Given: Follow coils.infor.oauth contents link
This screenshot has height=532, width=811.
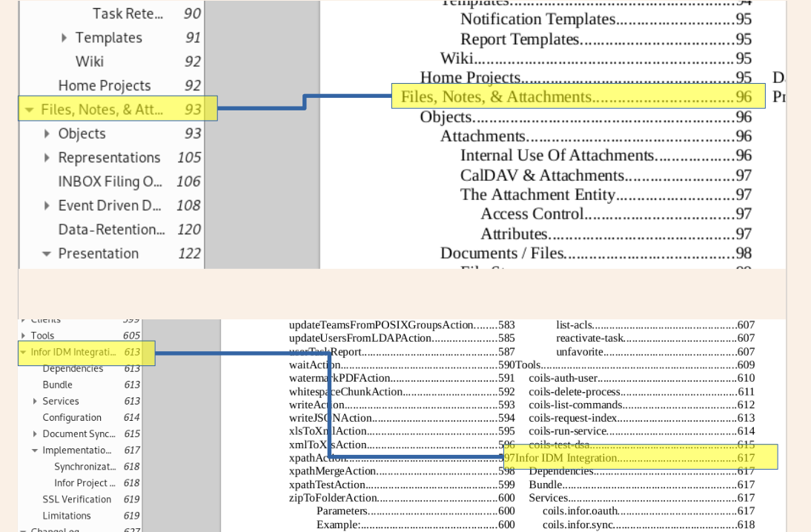Looking at the screenshot, I should pos(649,511).
